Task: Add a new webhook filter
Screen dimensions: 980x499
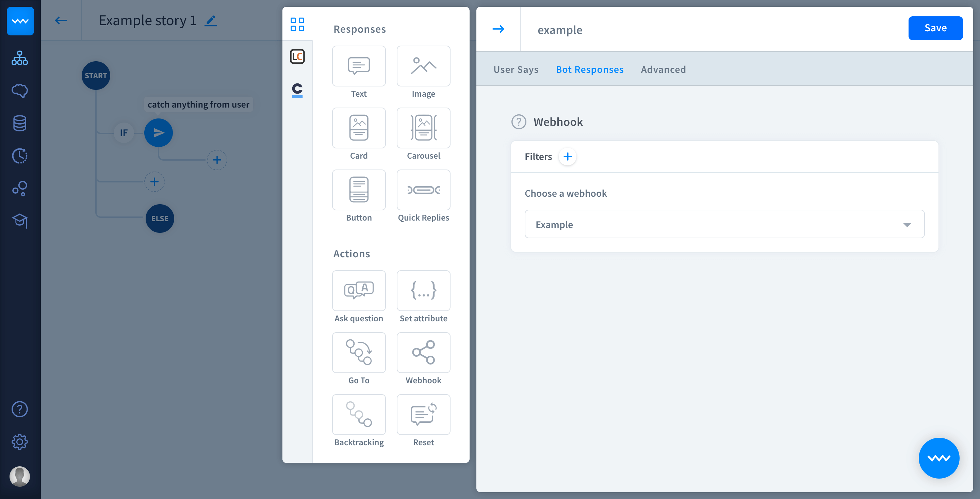Action: (567, 157)
